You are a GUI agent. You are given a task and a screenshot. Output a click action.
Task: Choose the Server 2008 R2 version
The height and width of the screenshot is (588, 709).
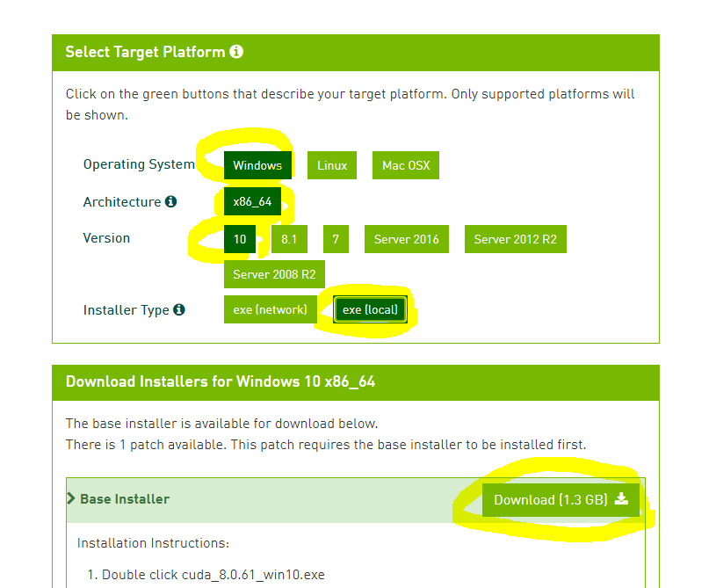point(274,274)
